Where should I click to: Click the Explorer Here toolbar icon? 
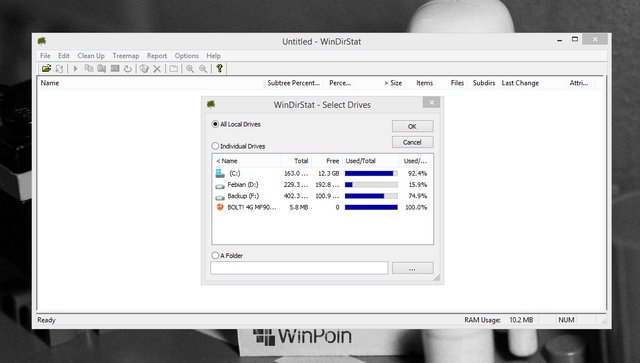click(102, 68)
